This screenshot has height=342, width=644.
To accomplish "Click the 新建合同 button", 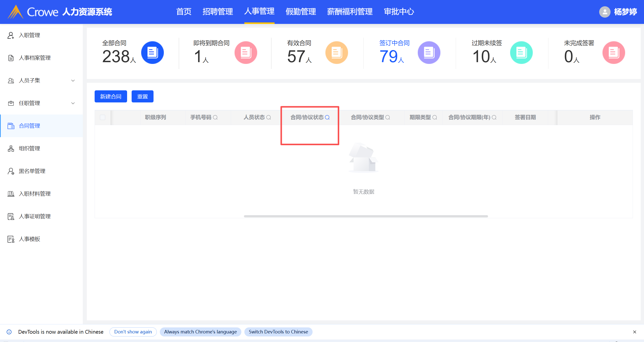I will tap(111, 96).
